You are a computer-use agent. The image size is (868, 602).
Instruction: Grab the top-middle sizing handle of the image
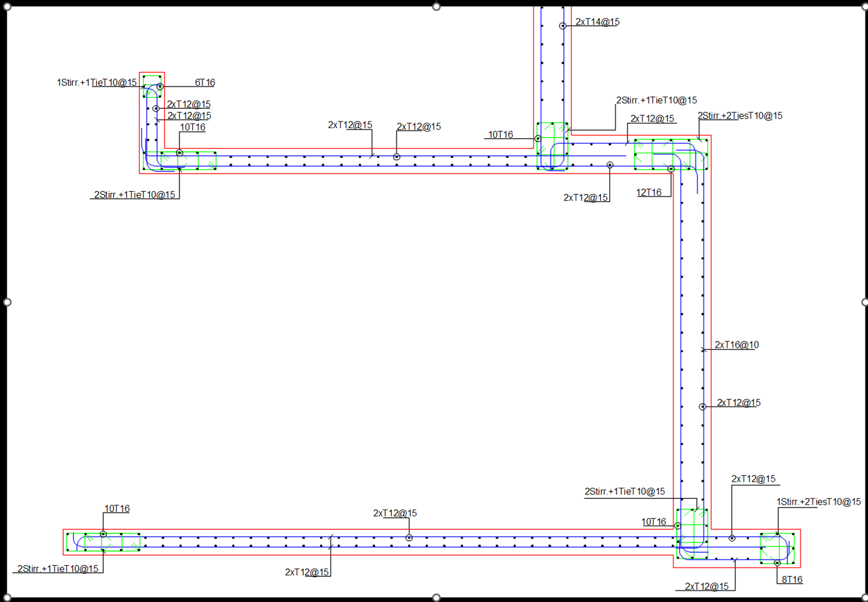(x=436, y=7)
